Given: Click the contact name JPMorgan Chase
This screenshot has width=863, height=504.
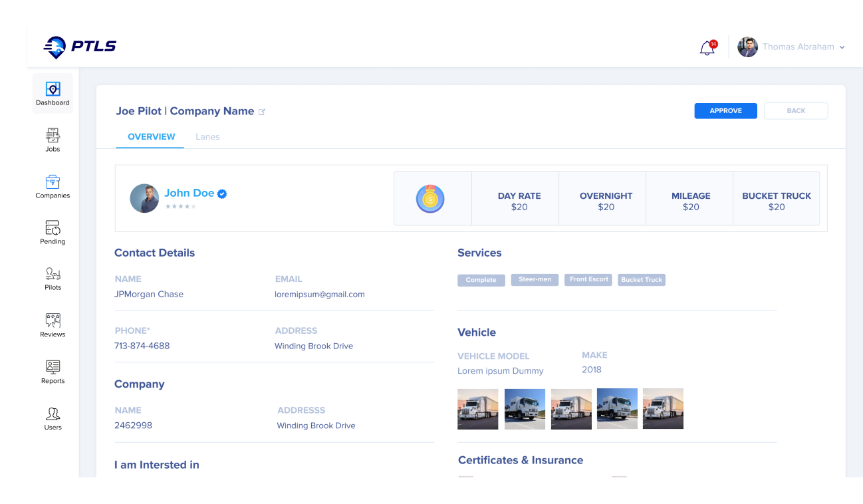Looking at the screenshot, I should tap(149, 295).
